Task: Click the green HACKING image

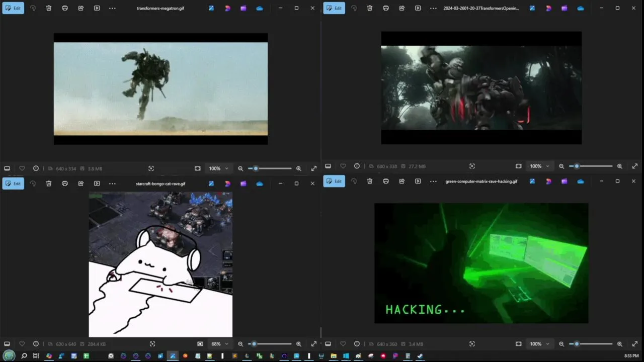Action: point(481,263)
